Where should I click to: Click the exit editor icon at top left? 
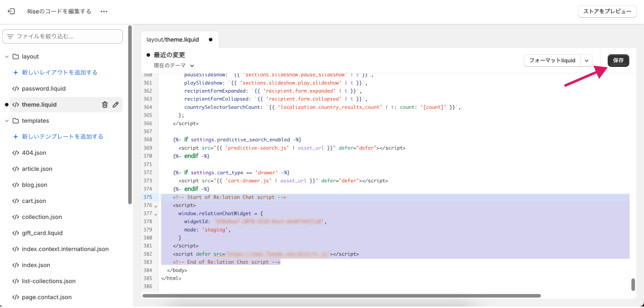11,11
